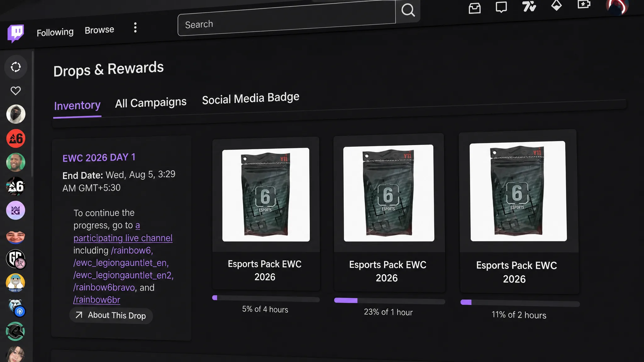Viewport: 644px width, 362px height.
Task: Click the heart followed channels icon
Action: click(x=16, y=91)
